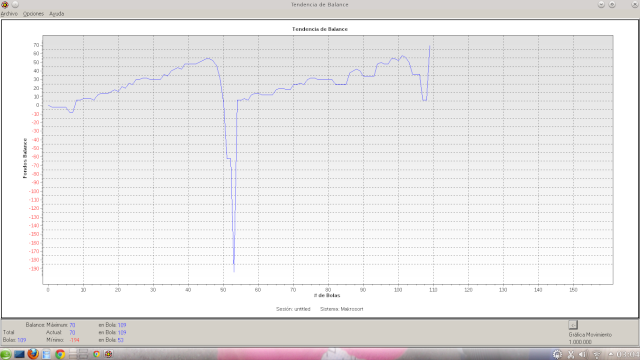Launch Firefox from the taskbar
640x360 pixels.
tap(33, 354)
